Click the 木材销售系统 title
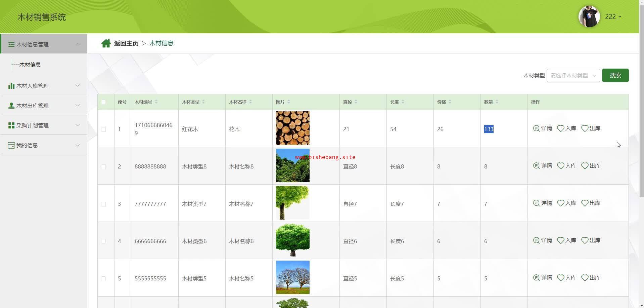 [42, 17]
